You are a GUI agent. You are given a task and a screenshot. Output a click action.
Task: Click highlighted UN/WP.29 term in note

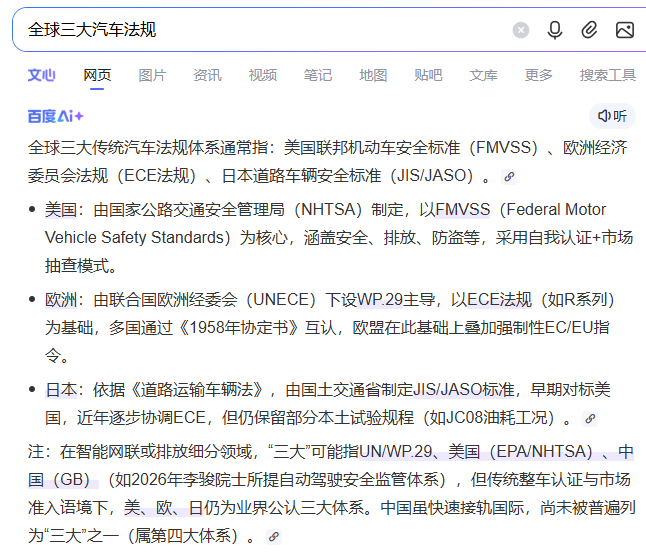pos(396,452)
